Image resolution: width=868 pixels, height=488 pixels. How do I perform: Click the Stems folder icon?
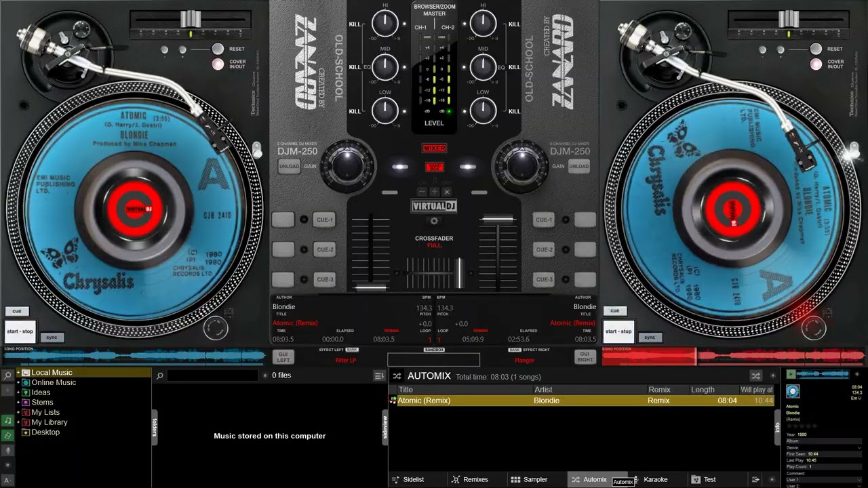pyautogui.click(x=26, y=402)
